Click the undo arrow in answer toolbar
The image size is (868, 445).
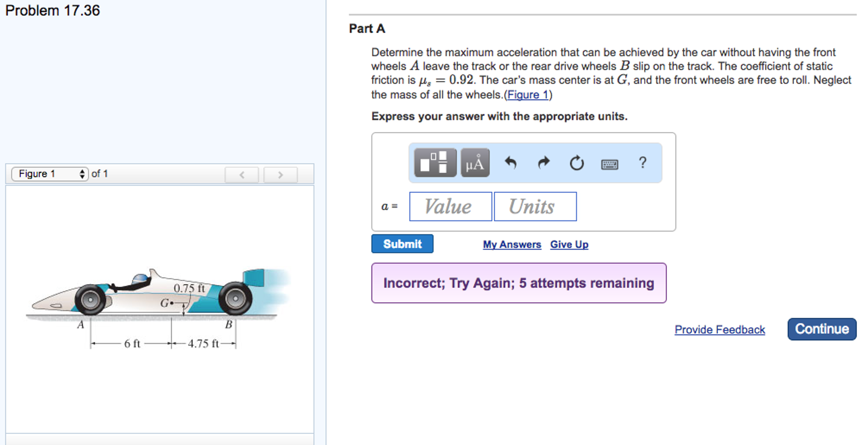click(x=511, y=163)
